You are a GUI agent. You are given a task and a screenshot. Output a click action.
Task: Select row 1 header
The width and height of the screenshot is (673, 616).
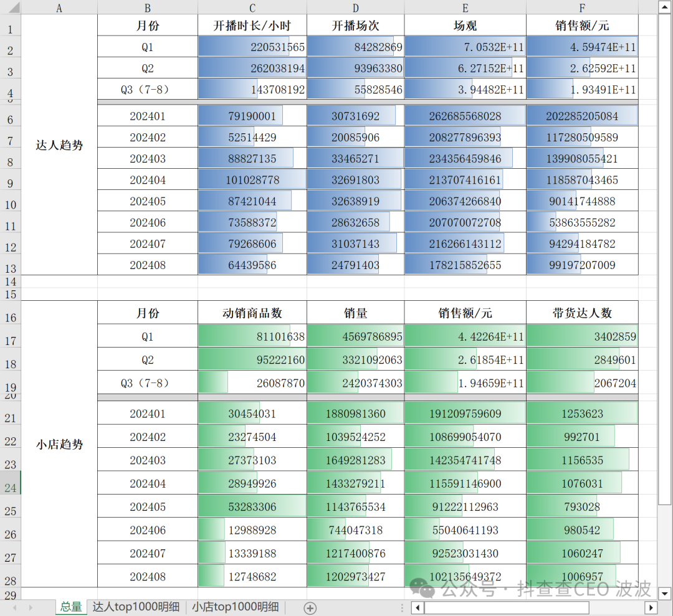(11, 26)
